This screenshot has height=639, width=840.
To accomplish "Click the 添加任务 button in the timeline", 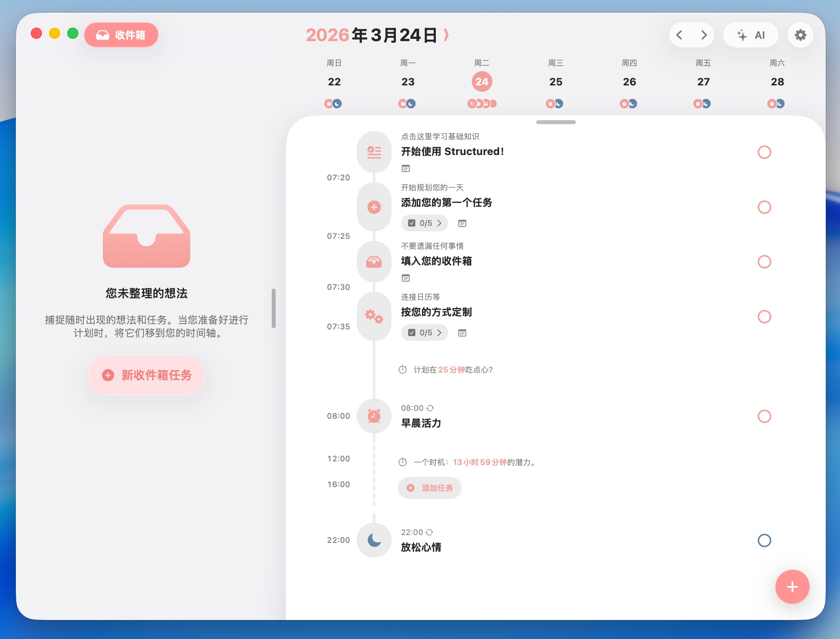I will tap(429, 488).
